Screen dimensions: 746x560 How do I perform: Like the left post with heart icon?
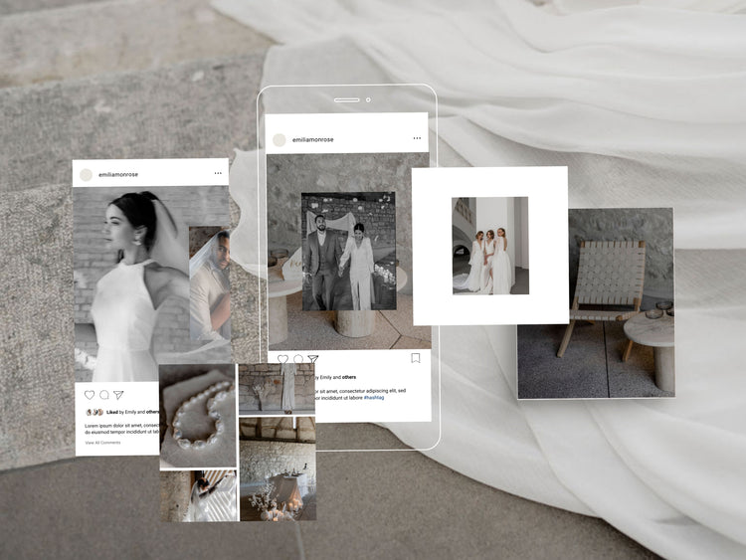(x=90, y=395)
